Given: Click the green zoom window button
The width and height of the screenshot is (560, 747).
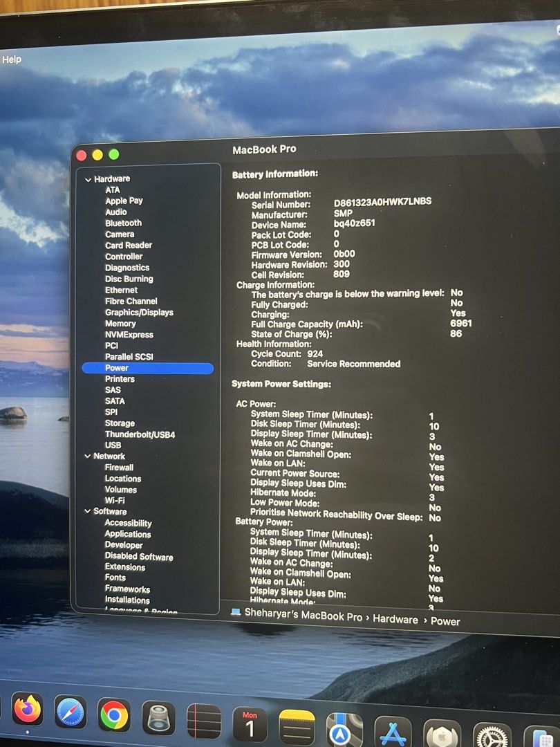Looking at the screenshot, I should click(114, 154).
